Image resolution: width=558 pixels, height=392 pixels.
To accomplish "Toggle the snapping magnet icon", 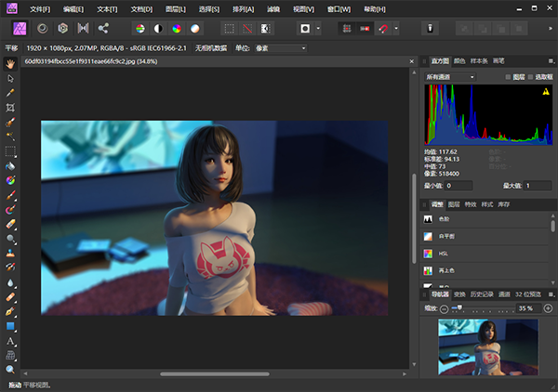I will [x=383, y=28].
